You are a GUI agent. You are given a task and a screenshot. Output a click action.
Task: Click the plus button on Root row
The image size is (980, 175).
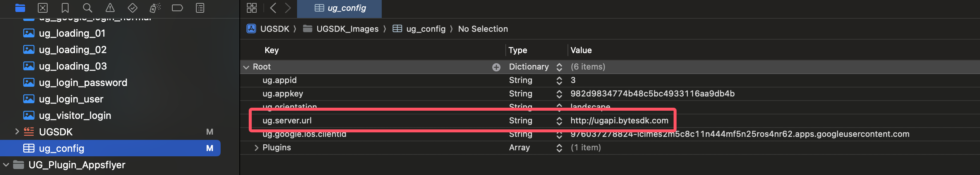point(496,67)
